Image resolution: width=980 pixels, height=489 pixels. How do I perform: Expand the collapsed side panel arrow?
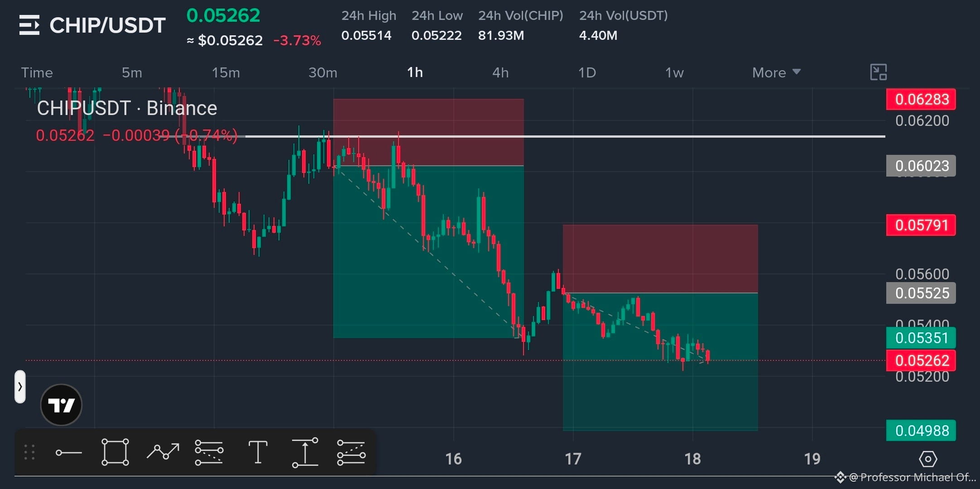coord(20,387)
